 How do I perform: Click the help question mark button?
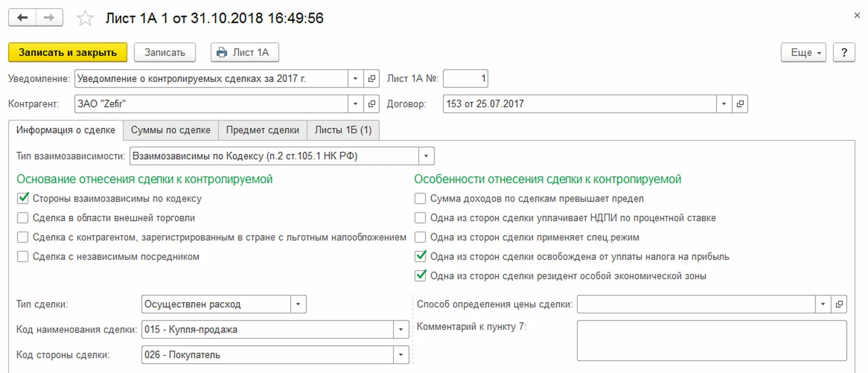(844, 53)
